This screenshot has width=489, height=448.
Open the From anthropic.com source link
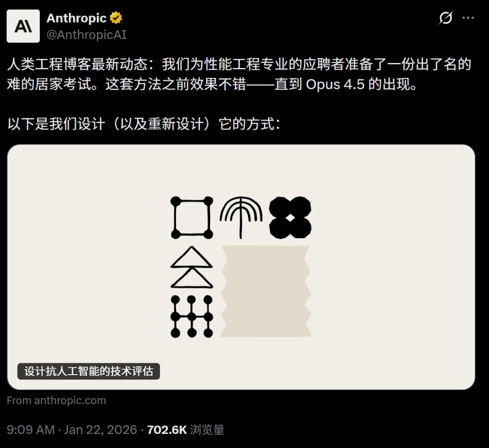click(57, 400)
